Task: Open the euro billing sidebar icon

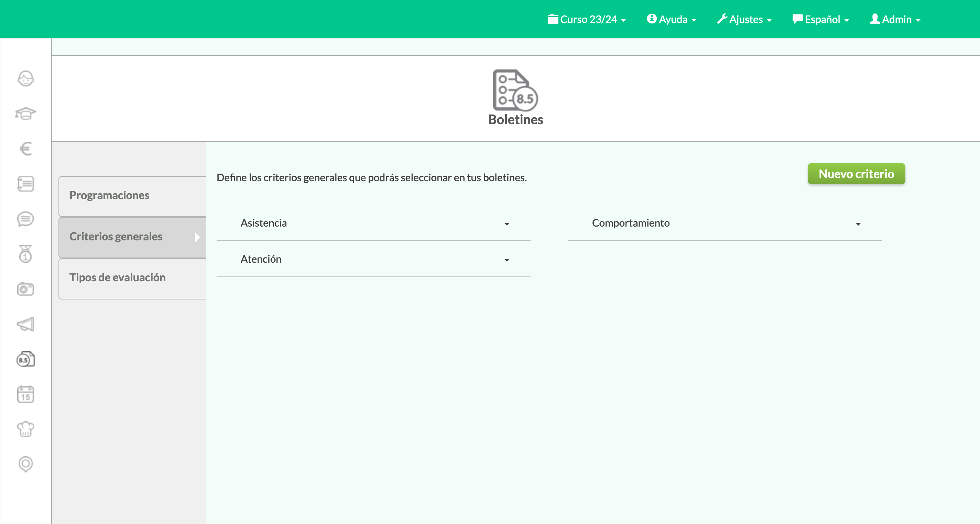Action: [x=25, y=149]
